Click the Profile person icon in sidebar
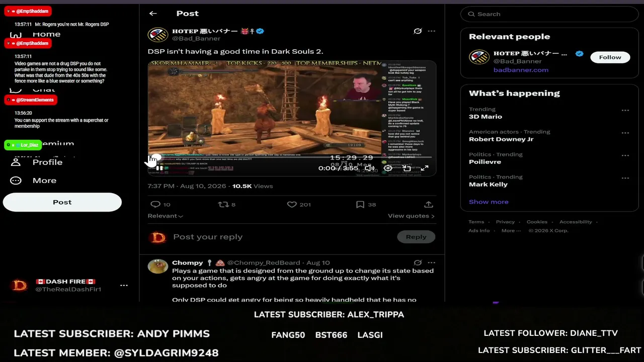This screenshot has height=362, width=644. 16,162
